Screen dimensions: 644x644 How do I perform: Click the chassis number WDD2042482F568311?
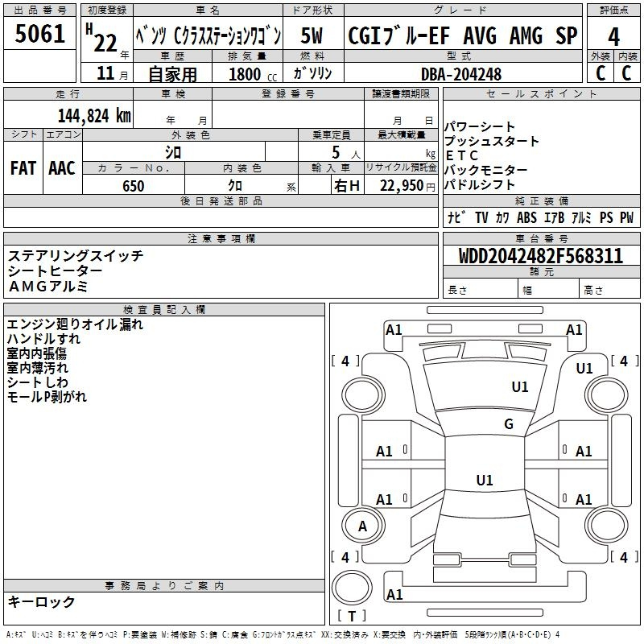click(541, 256)
